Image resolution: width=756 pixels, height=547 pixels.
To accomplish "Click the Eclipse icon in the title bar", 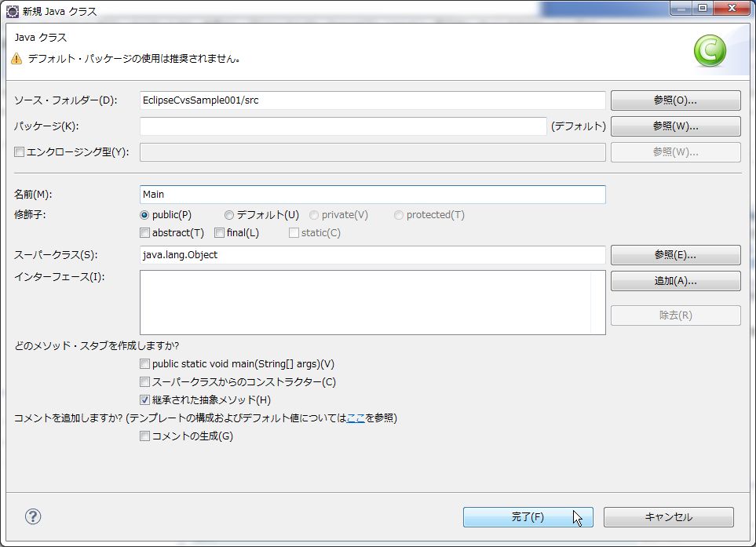I will (x=12, y=11).
